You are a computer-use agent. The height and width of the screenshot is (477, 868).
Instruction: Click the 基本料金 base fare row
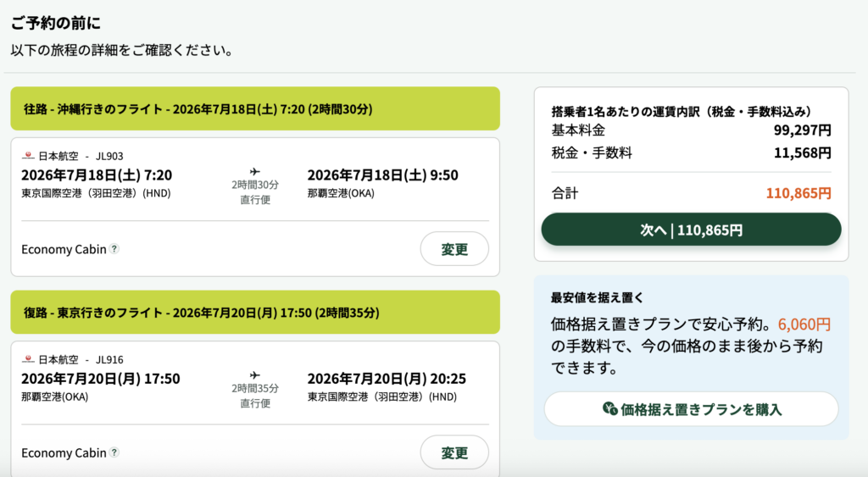click(691, 130)
